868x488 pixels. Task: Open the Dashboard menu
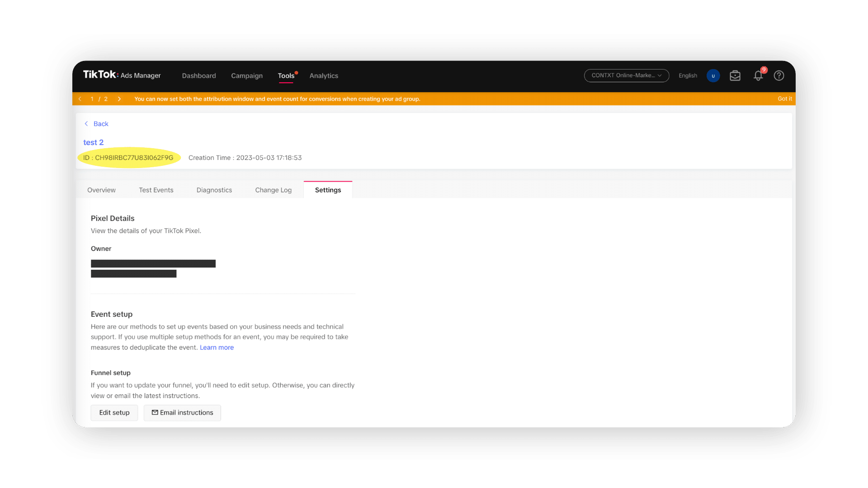199,75
